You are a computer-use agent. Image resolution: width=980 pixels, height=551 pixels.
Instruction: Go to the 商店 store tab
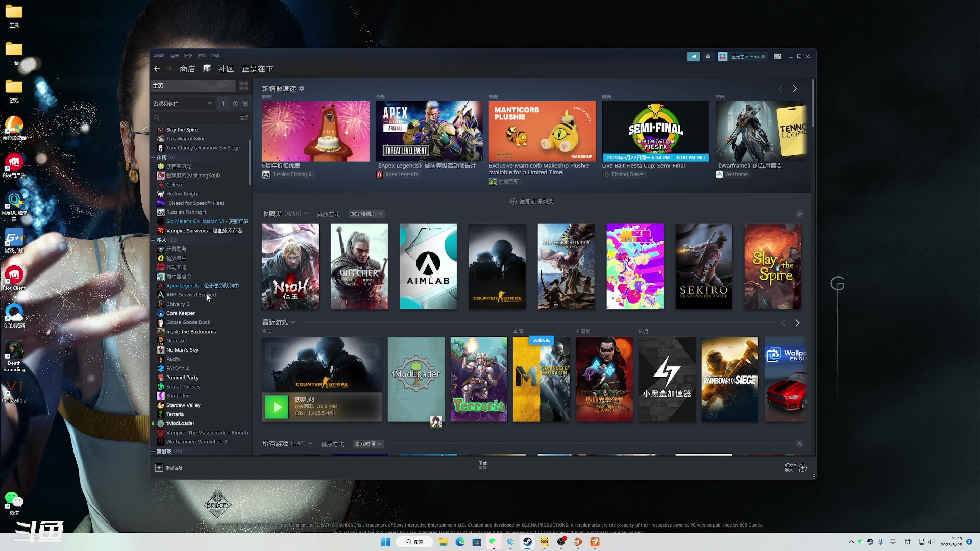187,69
